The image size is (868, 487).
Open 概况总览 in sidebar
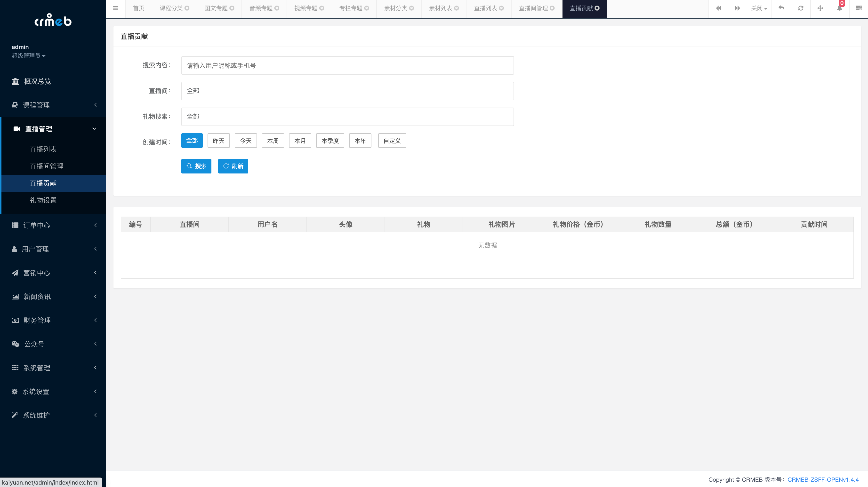(x=53, y=81)
